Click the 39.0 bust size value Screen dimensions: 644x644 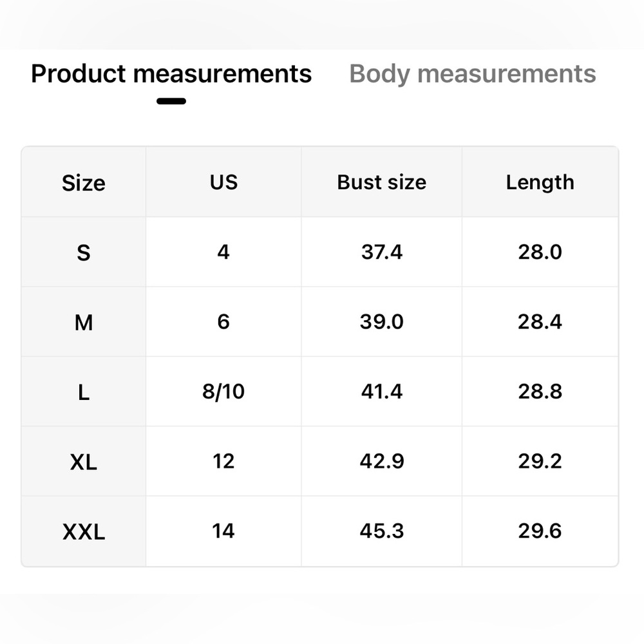[x=381, y=321]
